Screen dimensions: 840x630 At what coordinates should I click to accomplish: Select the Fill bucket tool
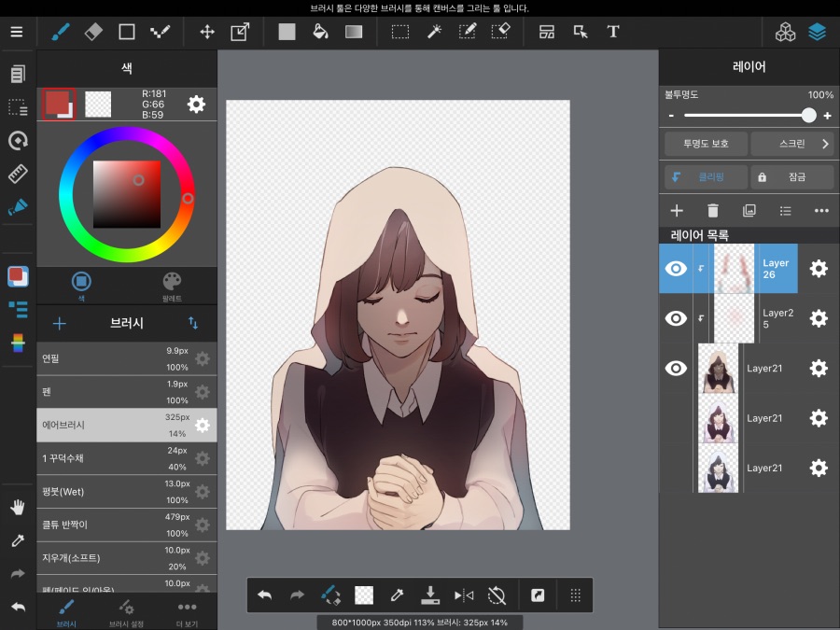point(320,31)
